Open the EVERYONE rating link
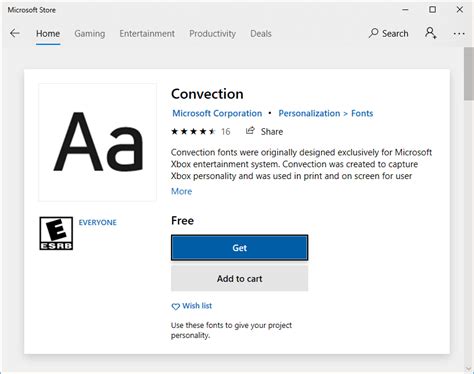Image resolution: width=474 pixels, height=374 pixels. click(98, 222)
